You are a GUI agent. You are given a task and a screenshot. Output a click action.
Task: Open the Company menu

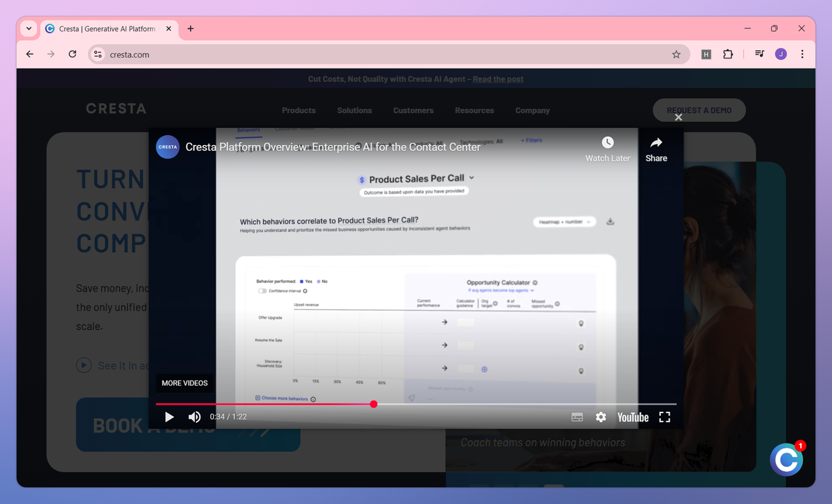pyautogui.click(x=532, y=110)
